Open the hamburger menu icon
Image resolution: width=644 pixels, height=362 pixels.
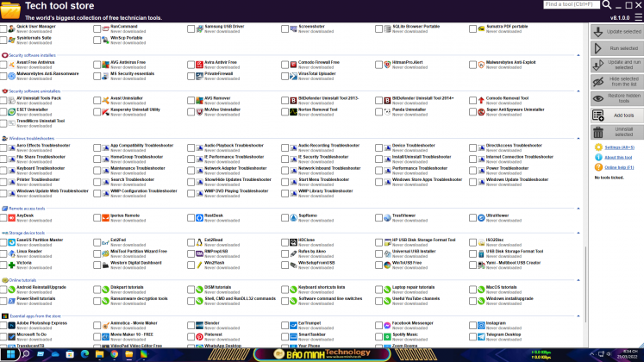coord(638,17)
